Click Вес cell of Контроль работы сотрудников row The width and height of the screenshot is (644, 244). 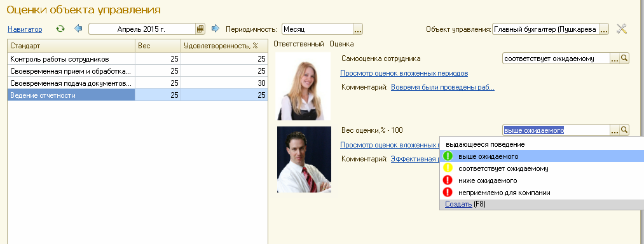[158, 58]
